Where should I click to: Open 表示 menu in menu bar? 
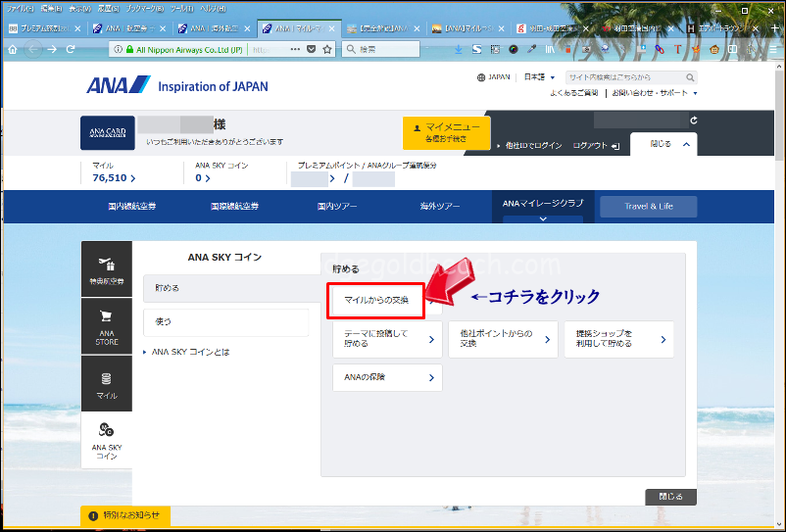coord(79,9)
